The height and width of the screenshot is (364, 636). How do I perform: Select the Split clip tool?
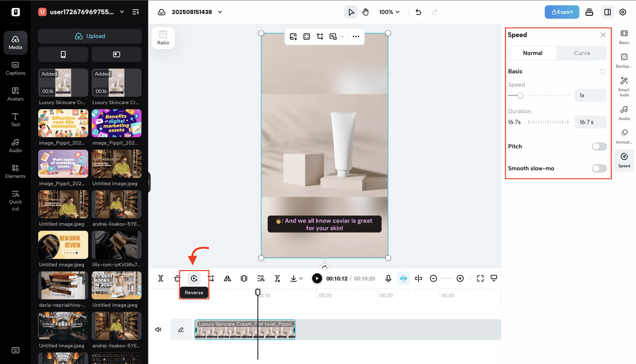pos(161,279)
